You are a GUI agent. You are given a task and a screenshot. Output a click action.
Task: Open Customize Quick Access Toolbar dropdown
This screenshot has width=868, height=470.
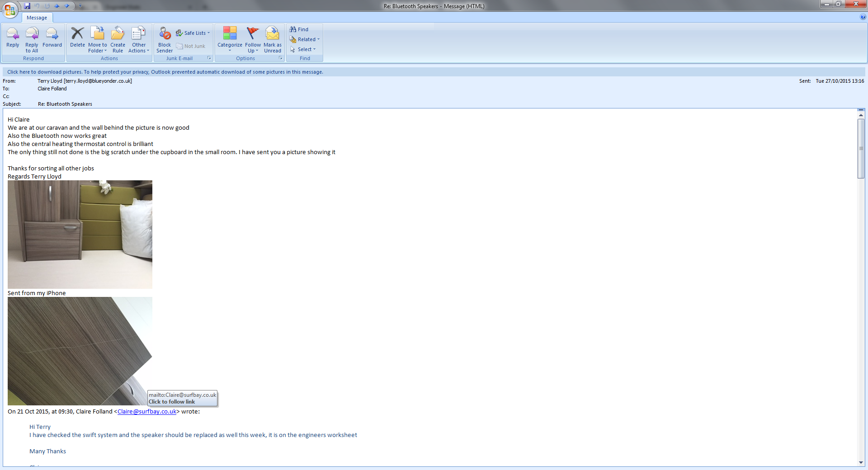[80, 6]
